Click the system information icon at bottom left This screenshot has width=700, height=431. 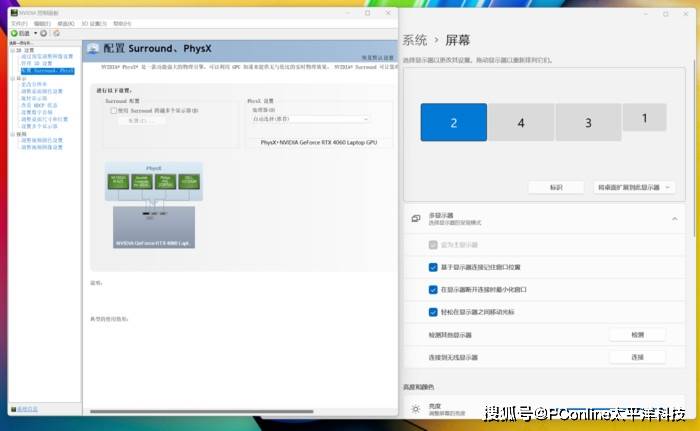point(13,409)
